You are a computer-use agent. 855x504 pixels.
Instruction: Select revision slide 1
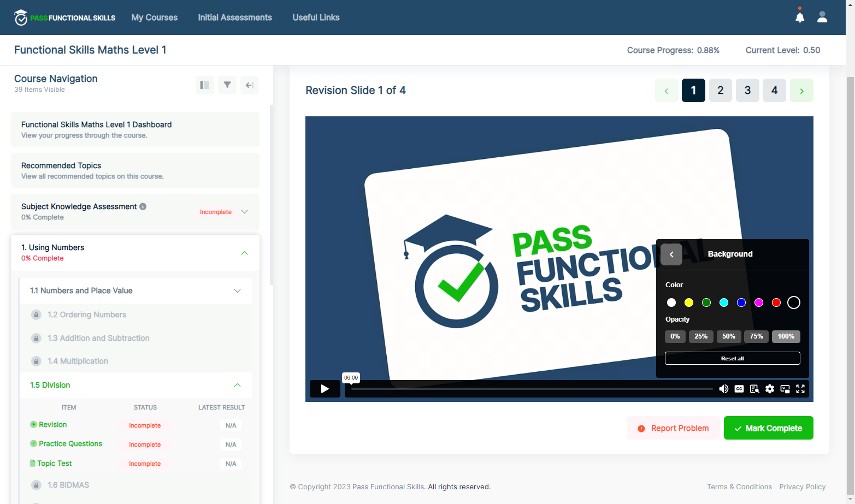pos(693,91)
